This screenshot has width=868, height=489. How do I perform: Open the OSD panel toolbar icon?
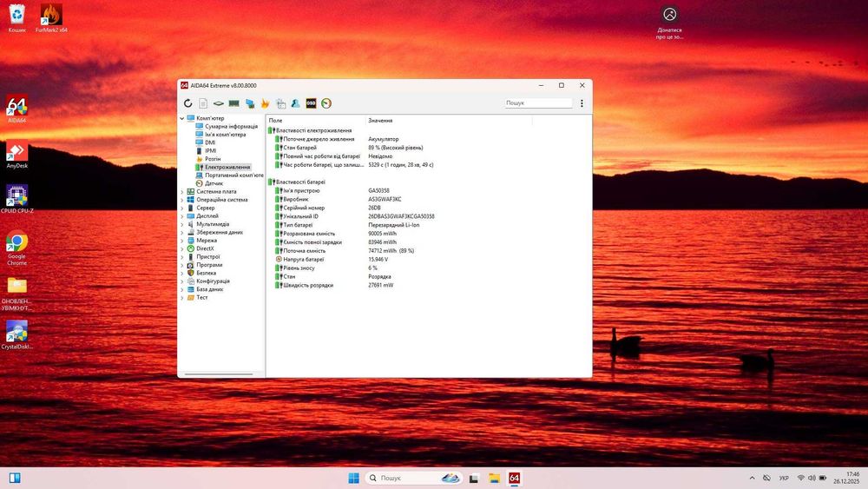click(311, 103)
